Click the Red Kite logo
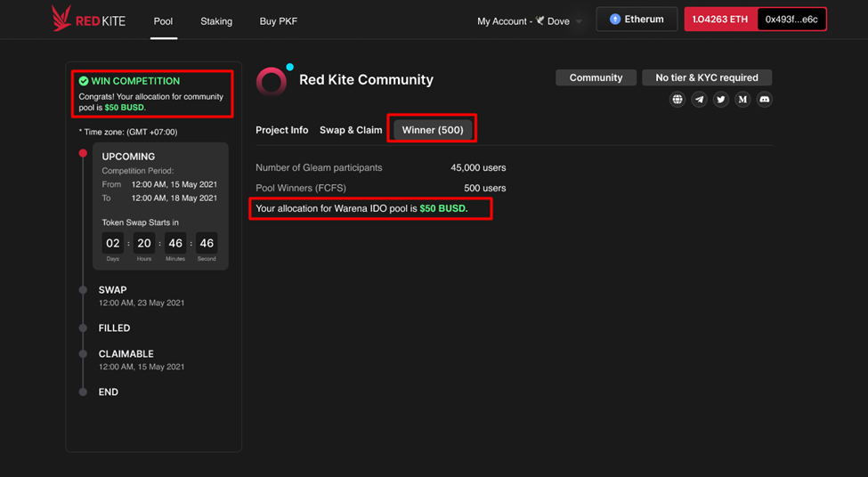The image size is (868, 477). [88, 19]
